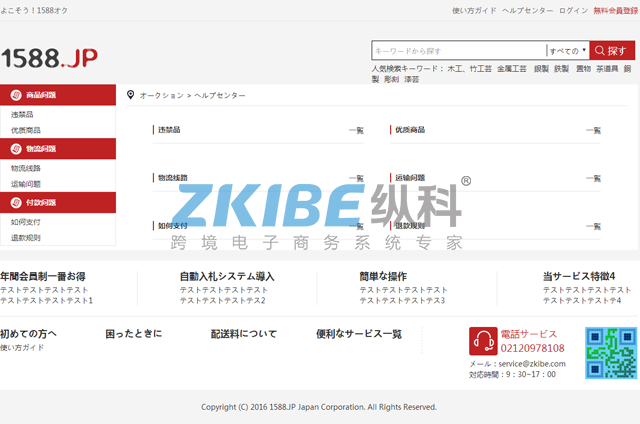
Task: Click the 物流问题 sidebar header icon
Action: coord(16,149)
